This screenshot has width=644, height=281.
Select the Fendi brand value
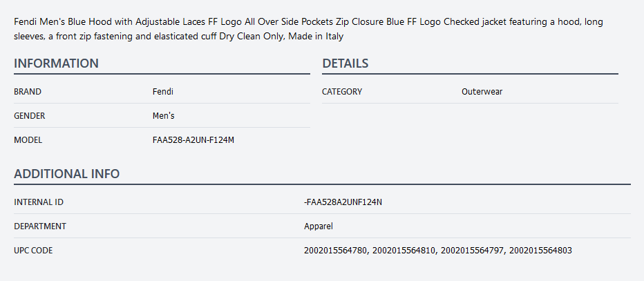coord(163,92)
